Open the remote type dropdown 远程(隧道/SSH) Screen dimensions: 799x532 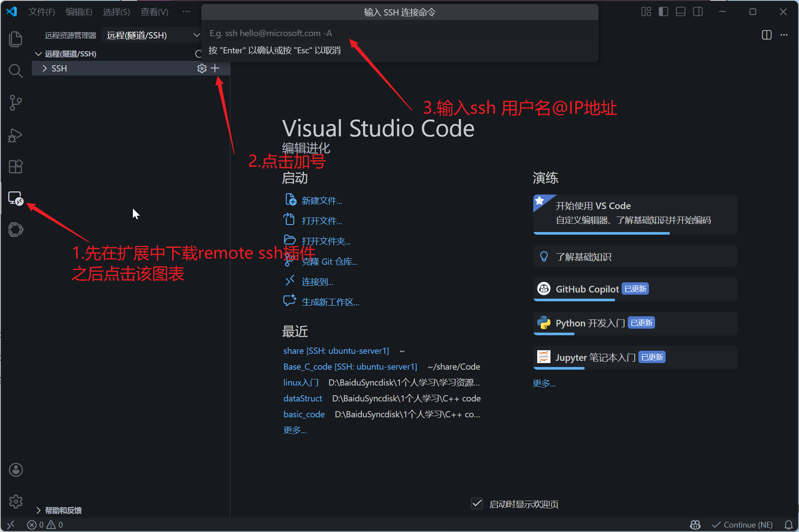[x=153, y=35]
